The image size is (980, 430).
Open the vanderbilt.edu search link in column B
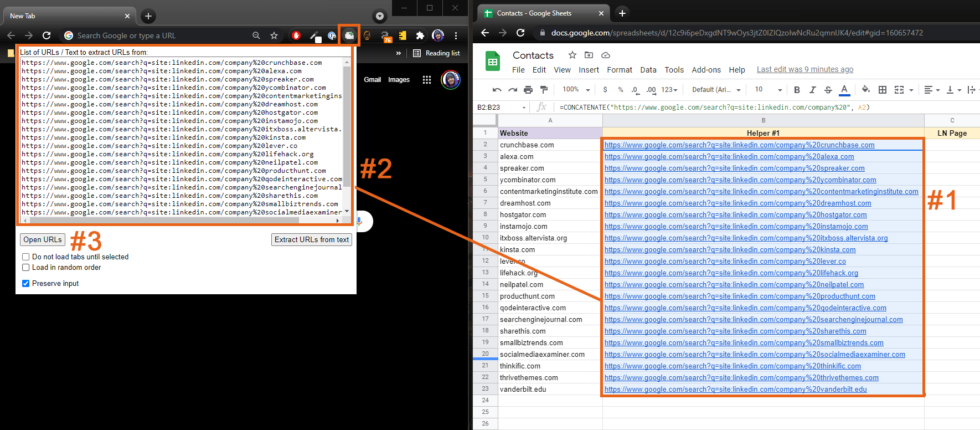tap(735, 390)
